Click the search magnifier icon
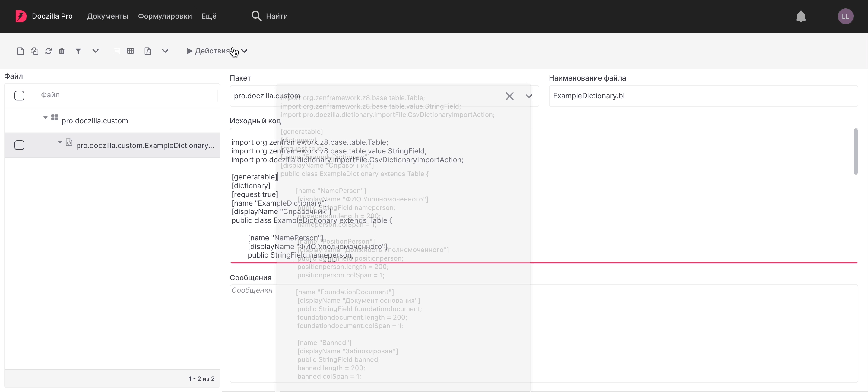 click(x=256, y=16)
